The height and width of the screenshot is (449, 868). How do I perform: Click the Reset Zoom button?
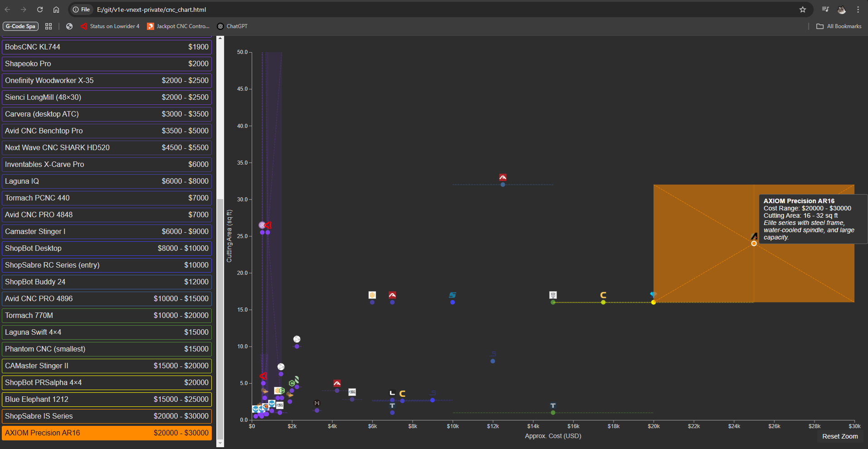click(840, 436)
